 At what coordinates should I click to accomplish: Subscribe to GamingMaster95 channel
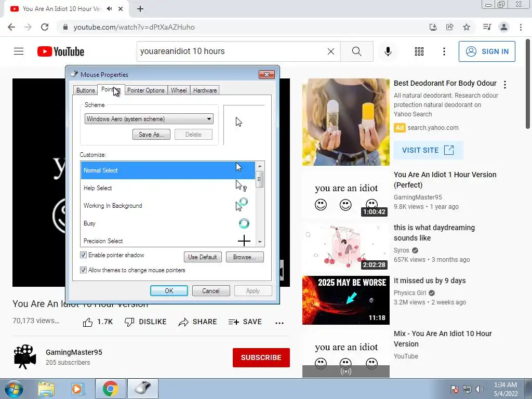261,357
